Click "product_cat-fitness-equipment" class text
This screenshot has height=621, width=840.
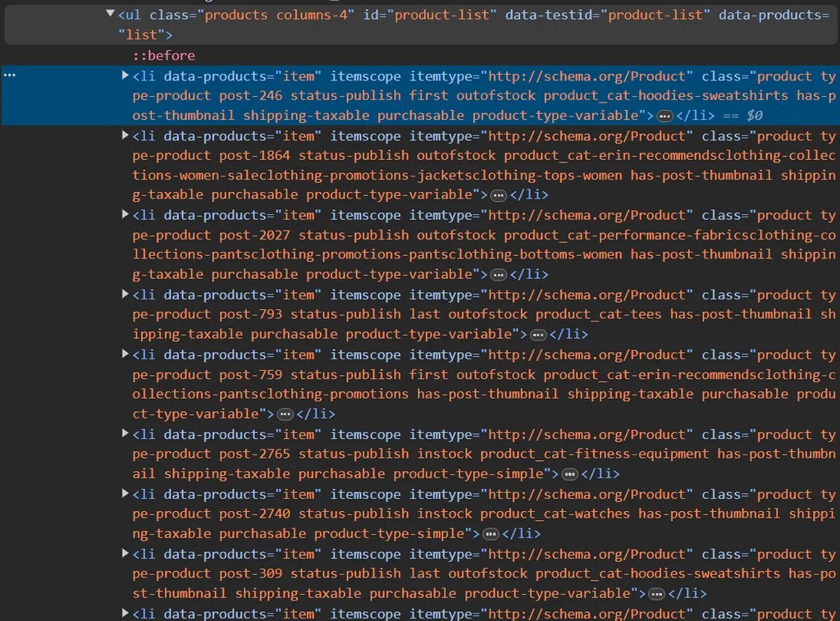[x=594, y=454]
